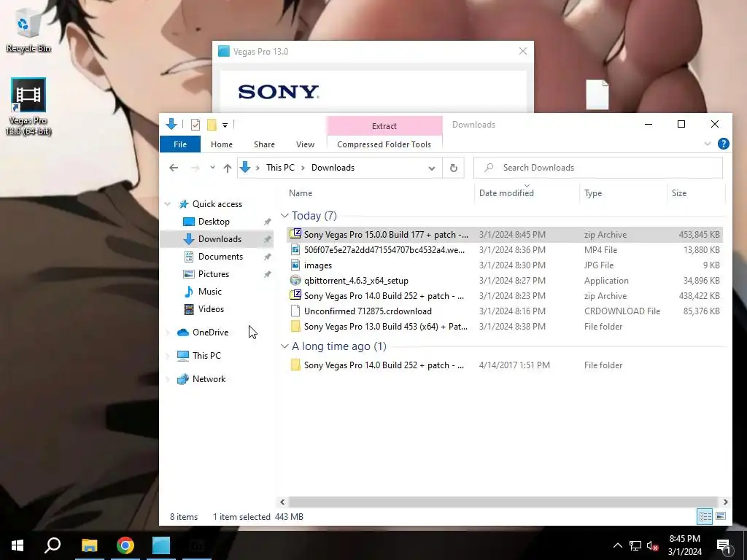The height and width of the screenshot is (560, 747).
Task: Click the horizontal scrollbar track
Action: point(503,502)
